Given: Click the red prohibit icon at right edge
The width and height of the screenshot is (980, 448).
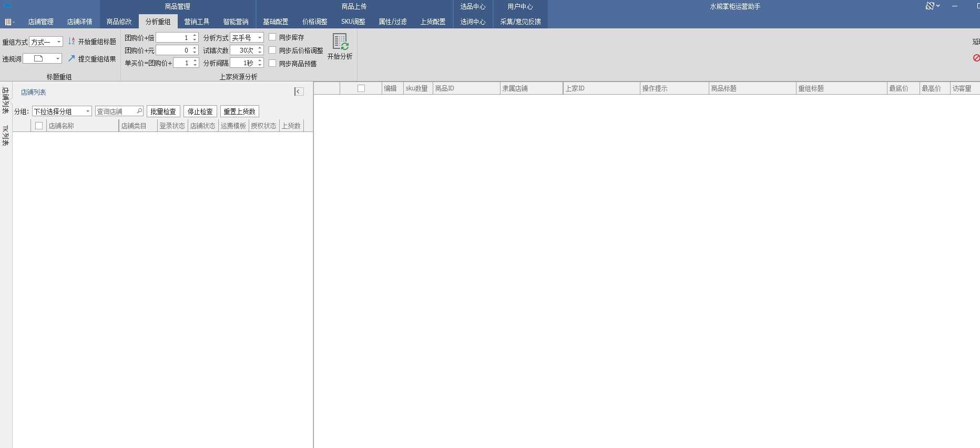Looking at the screenshot, I should 976,58.
